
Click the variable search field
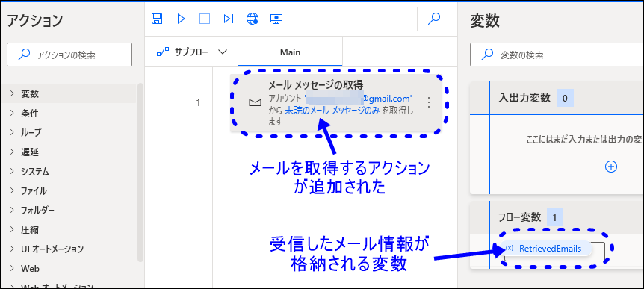tap(557, 55)
